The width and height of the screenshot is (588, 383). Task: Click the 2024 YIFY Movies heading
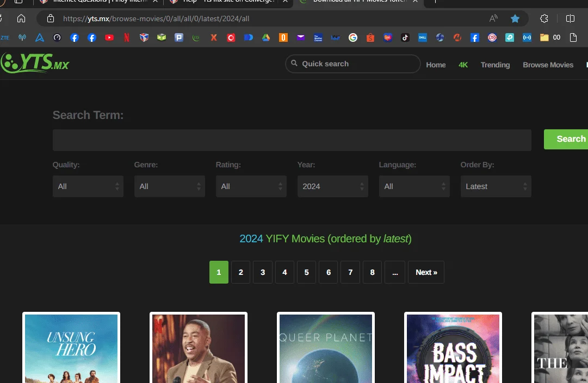tap(325, 238)
